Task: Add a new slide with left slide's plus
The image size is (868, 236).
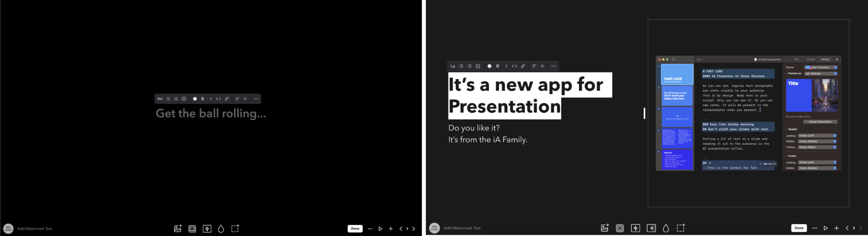Action: tap(391, 228)
